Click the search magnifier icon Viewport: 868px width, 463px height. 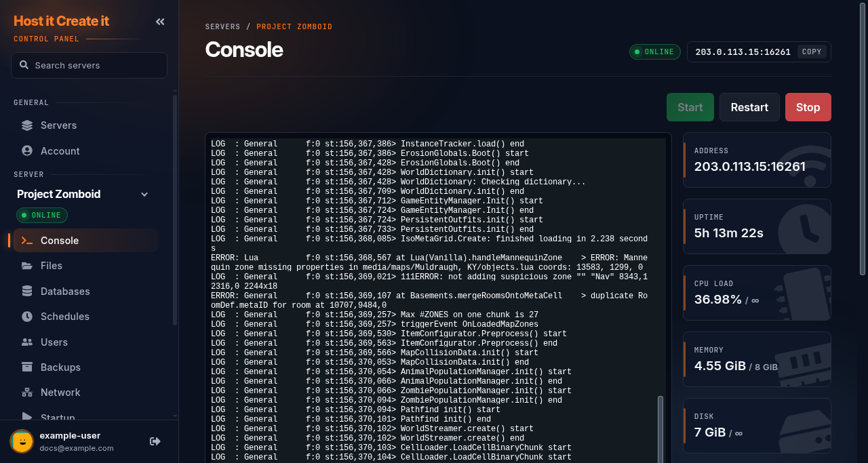coord(24,65)
